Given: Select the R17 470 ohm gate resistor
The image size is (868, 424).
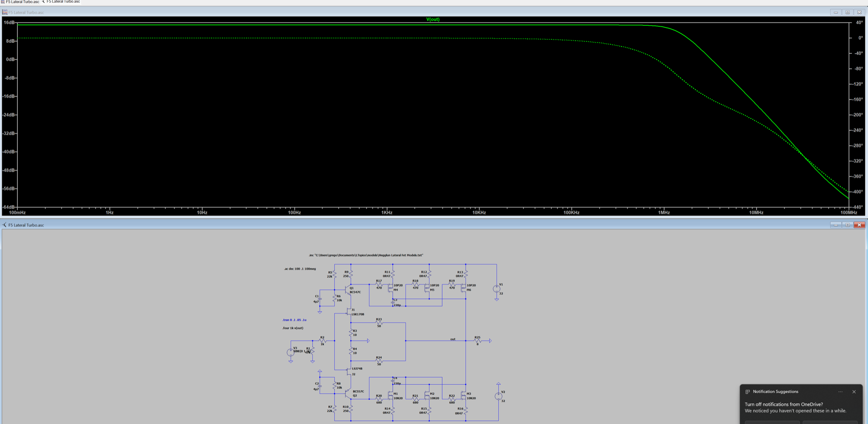Looking at the screenshot, I should [x=379, y=284].
